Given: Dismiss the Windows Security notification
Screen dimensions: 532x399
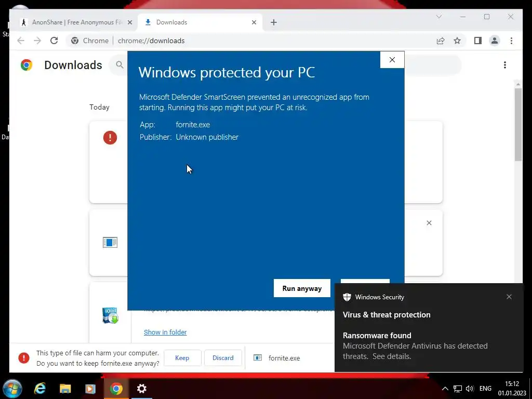Looking at the screenshot, I should [x=509, y=297].
